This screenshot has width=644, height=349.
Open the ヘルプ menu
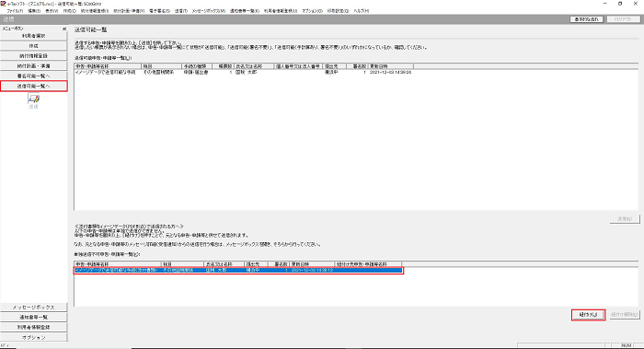(x=362, y=11)
